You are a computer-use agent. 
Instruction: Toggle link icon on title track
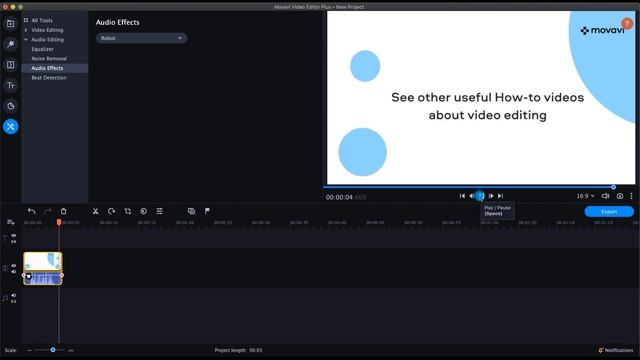pos(13,242)
